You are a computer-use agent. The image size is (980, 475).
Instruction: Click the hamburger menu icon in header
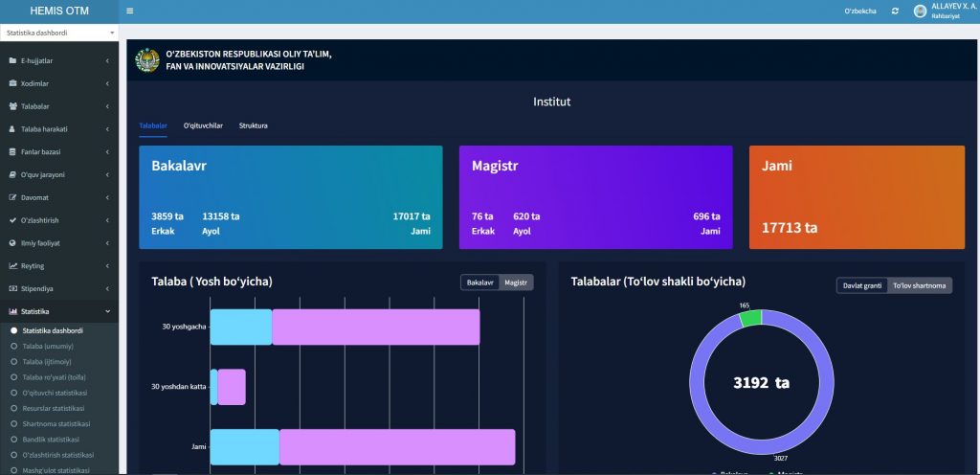click(x=130, y=11)
